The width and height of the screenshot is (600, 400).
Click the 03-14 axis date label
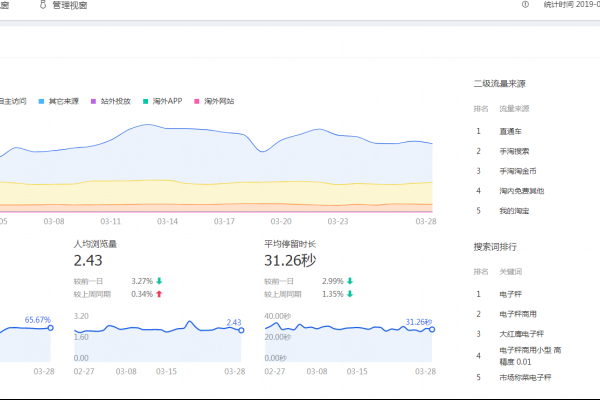coord(167,222)
